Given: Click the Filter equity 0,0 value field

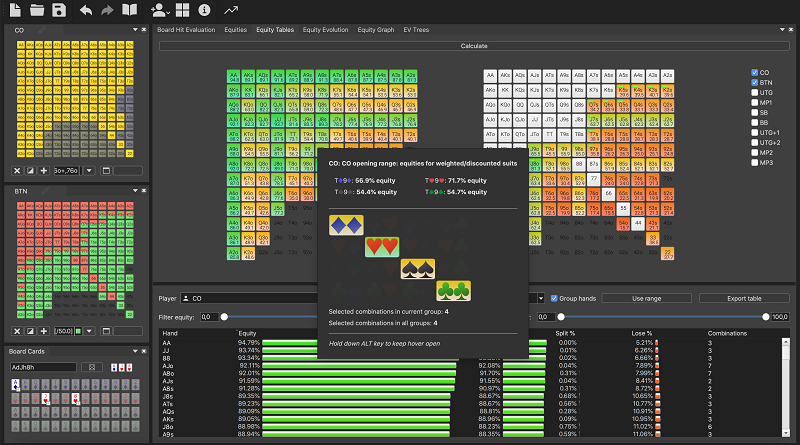Looking at the screenshot, I should tap(209, 317).
